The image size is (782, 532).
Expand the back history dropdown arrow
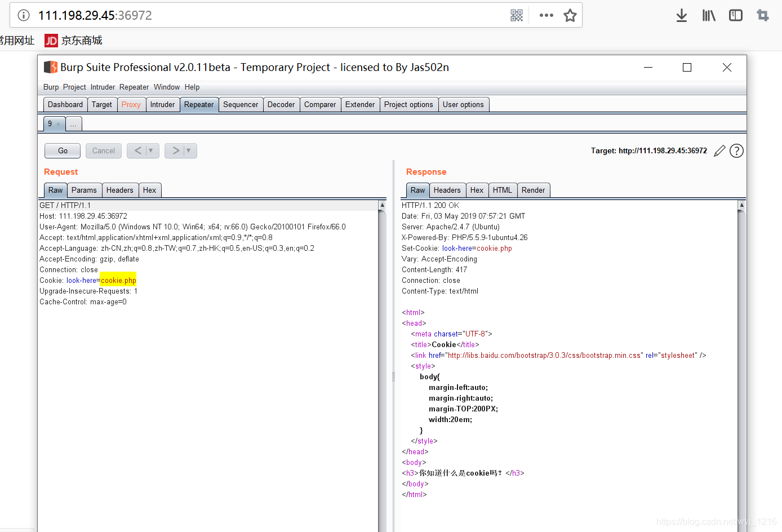click(x=151, y=150)
